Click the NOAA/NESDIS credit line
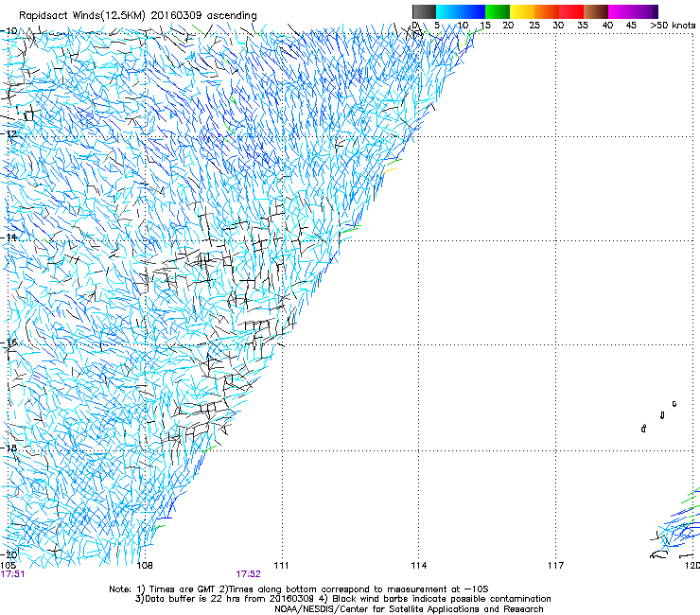 tap(409, 608)
